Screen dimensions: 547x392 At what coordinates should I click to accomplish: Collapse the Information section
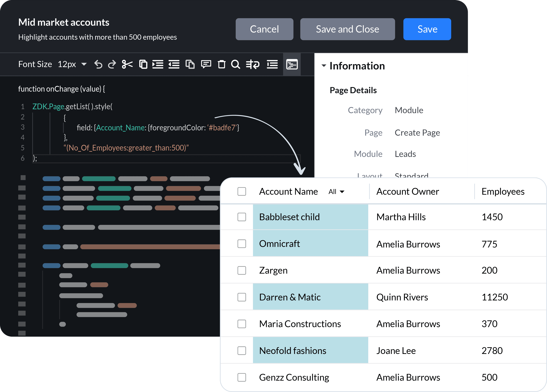click(x=324, y=66)
